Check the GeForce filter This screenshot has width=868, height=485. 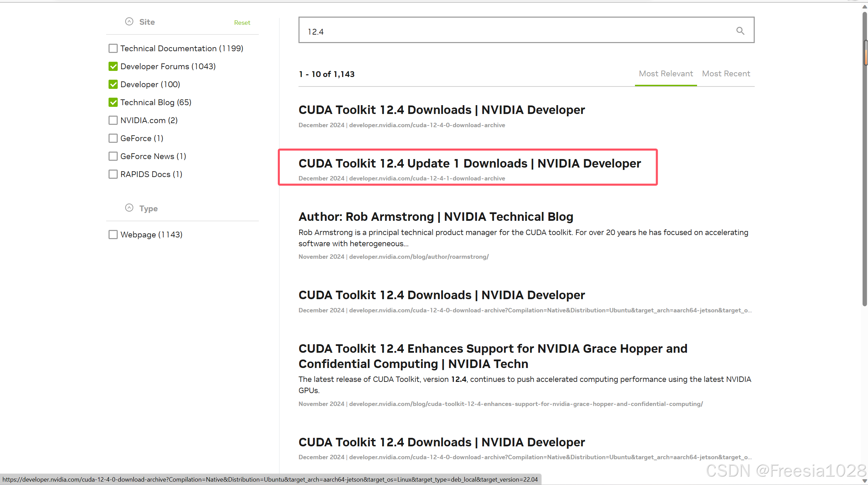[113, 138]
